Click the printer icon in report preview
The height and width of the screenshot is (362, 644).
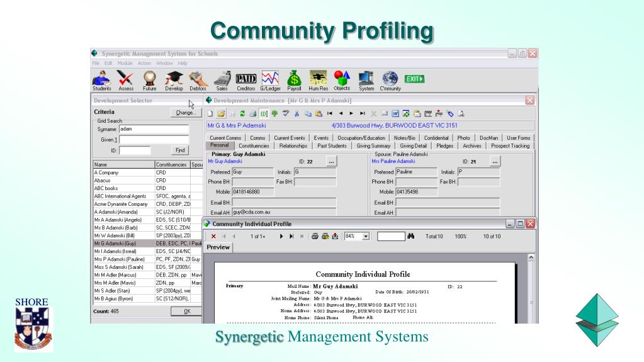pyautogui.click(x=315, y=236)
